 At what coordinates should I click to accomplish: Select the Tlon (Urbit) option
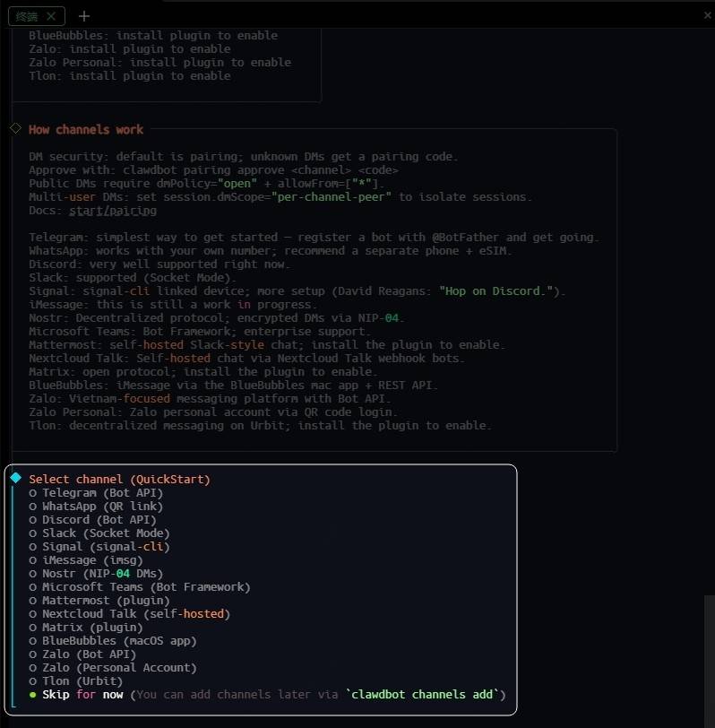click(75, 681)
